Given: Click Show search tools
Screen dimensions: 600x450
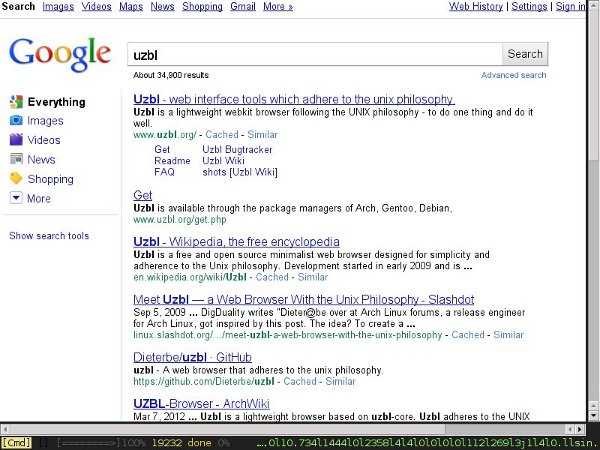Looking at the screenshot, I should (49, 236).
